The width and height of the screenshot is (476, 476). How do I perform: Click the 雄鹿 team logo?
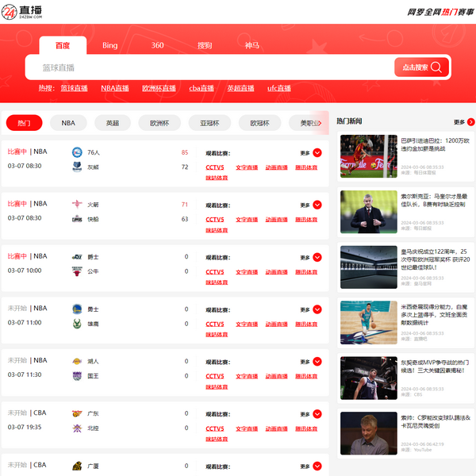pos(77,323)
